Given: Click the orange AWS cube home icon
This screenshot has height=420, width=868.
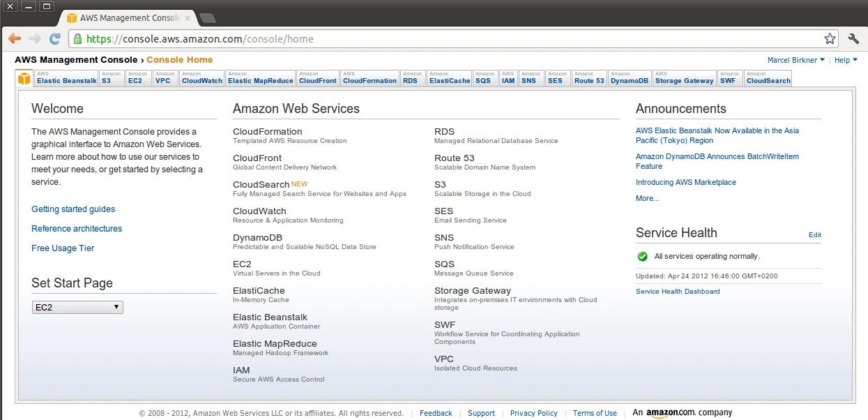Looking at the screenshot, I should point(24,78).
